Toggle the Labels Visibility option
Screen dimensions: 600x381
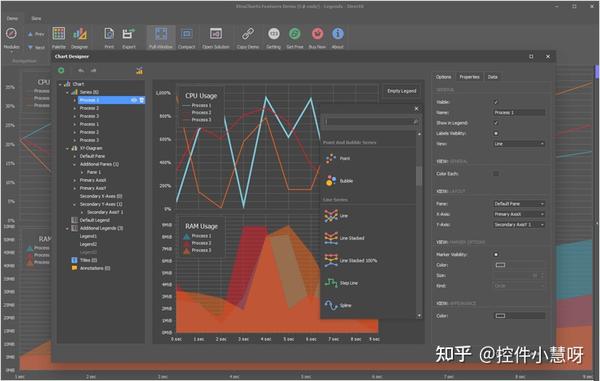pos(496,134)
